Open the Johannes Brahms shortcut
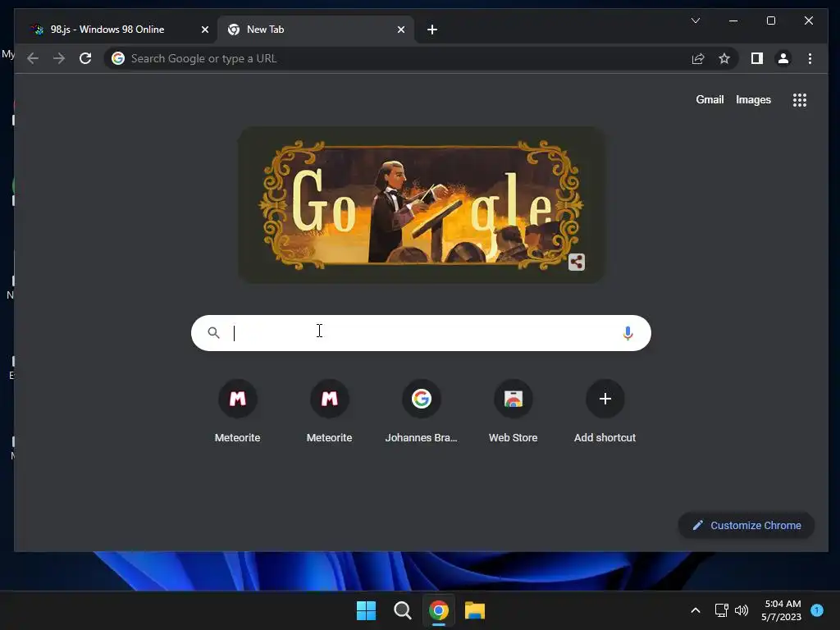This screenshot has height=630, width=840. pos(421,411)
